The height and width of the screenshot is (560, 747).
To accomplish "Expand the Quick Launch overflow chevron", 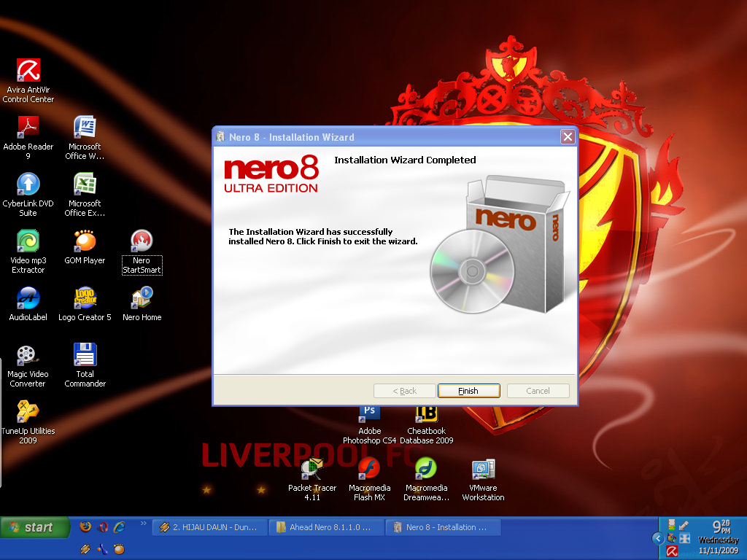I will 143,524.
